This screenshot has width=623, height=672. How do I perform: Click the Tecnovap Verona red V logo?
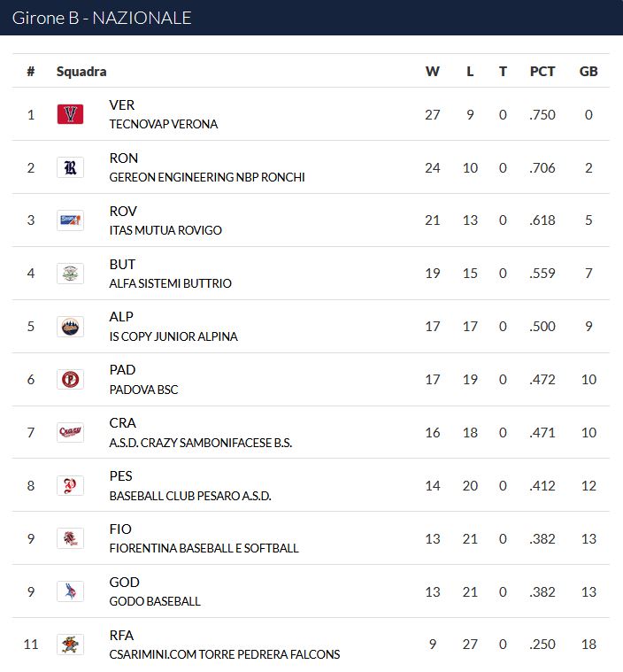[x=70, y=114]
